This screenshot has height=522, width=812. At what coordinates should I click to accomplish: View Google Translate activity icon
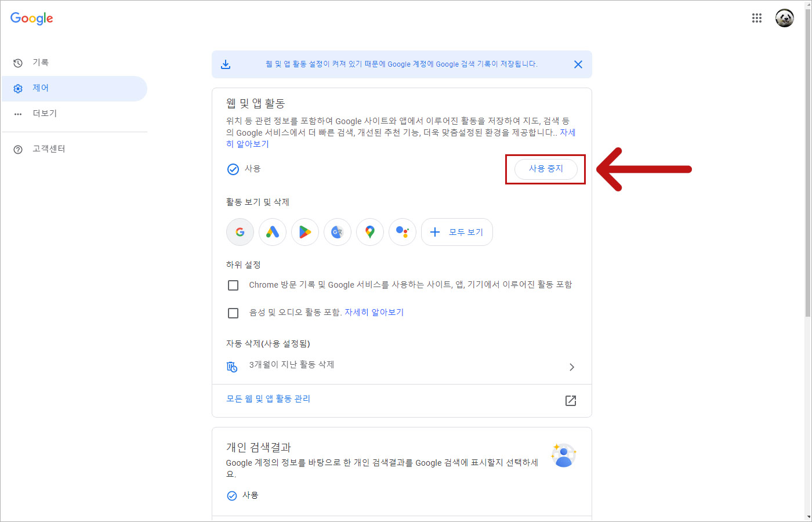338,232
